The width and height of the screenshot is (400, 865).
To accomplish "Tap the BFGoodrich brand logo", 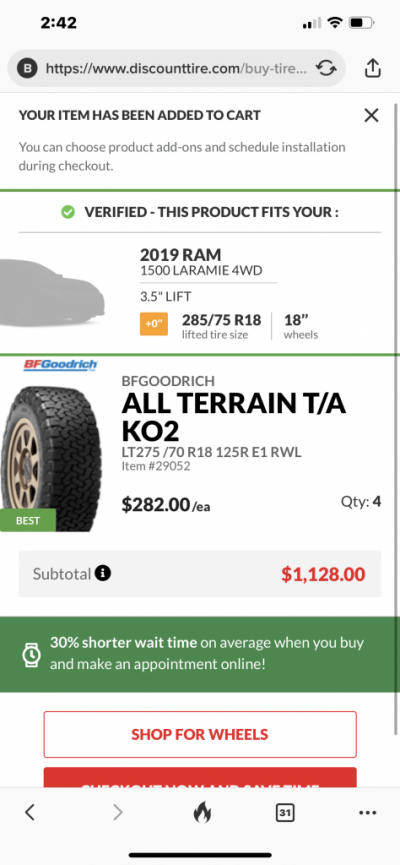I will pyautogui.click(x=60, y=365).
